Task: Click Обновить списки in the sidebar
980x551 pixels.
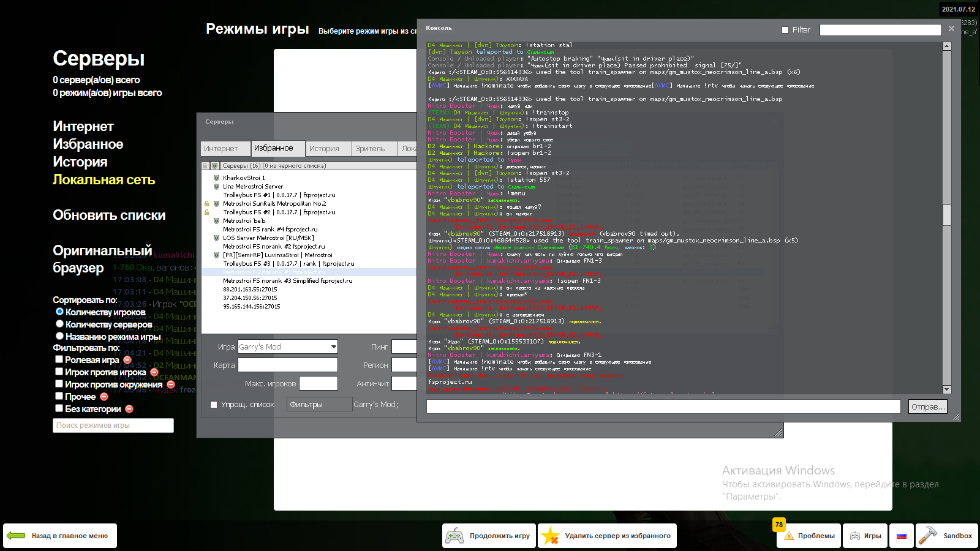Action: pyautogui.click(x=109, y=216)
